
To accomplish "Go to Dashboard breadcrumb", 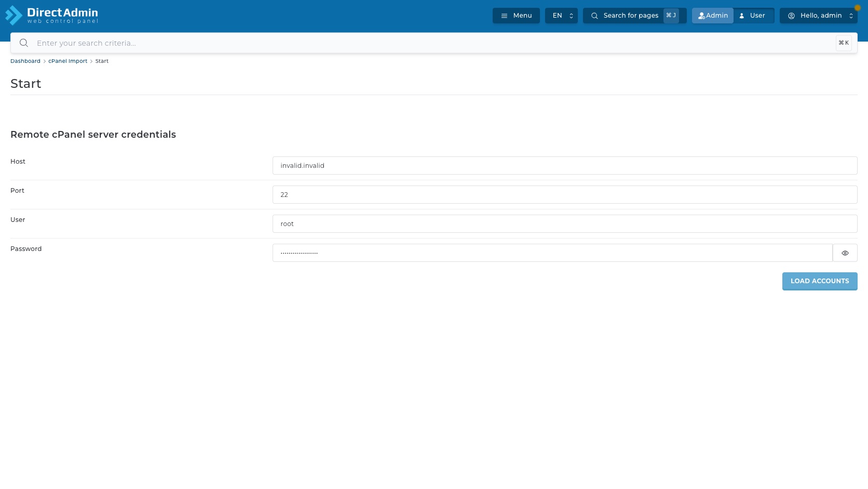I will pos(25,61).
